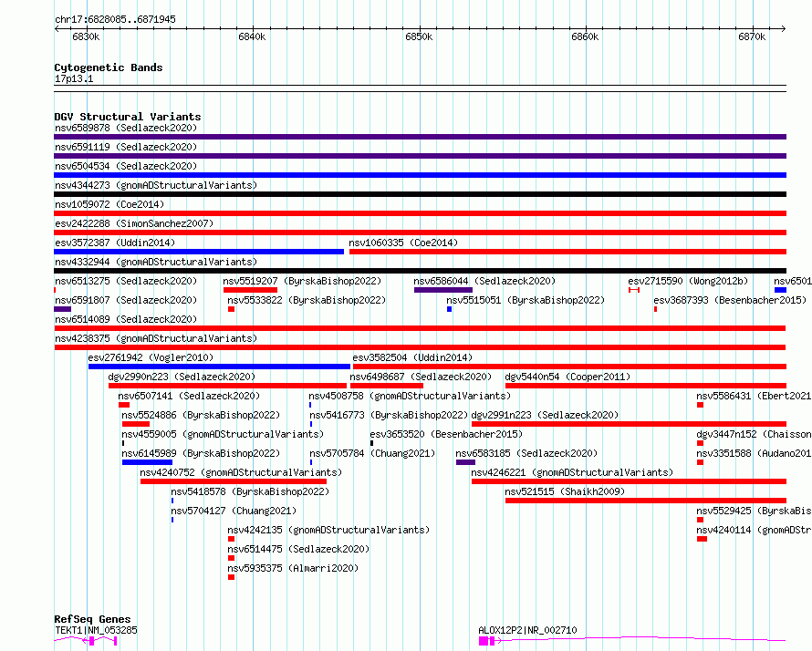This screenshot has height=651, width=812.
Task: Click the nsv5529425 red marker
Action: coord(700,520)
